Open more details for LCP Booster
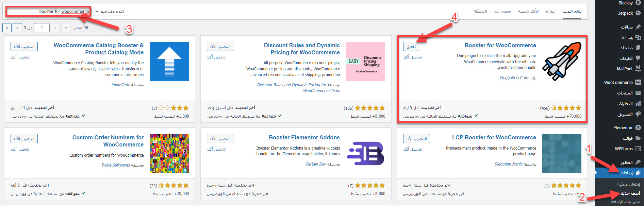 pos(412,149)
